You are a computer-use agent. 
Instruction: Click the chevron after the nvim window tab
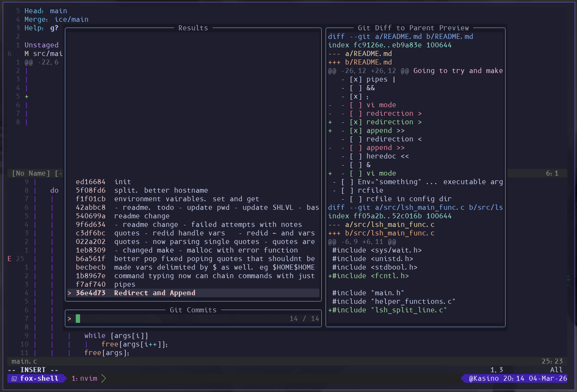coord(104,378)
